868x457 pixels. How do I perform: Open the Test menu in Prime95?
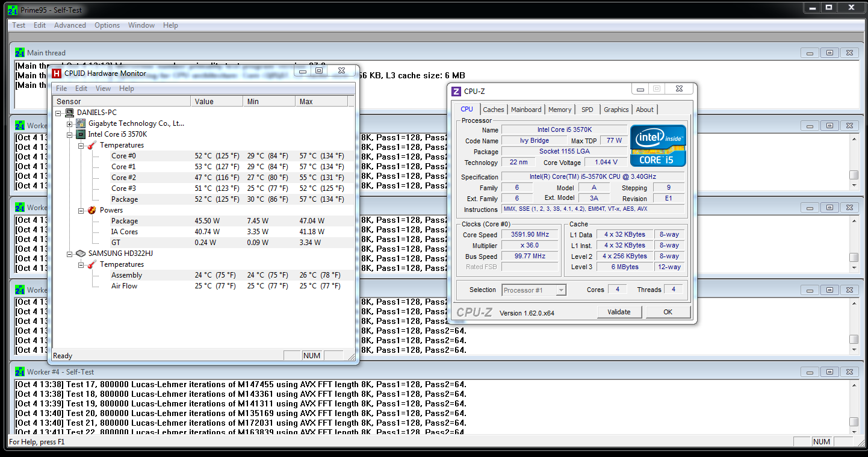19,25
